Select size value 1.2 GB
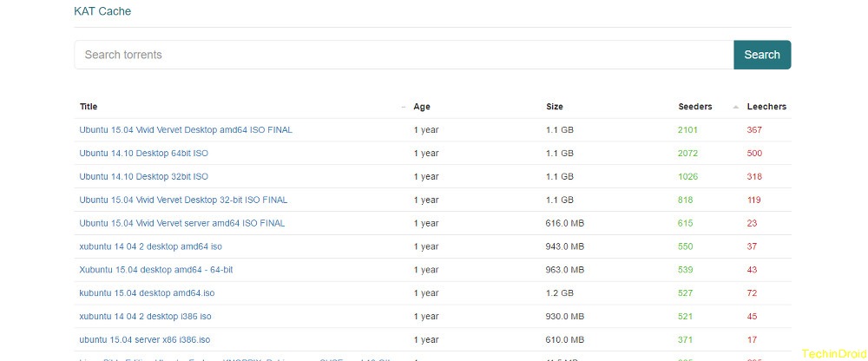This screenshot has height=361, width=868. tap(560, 293)
